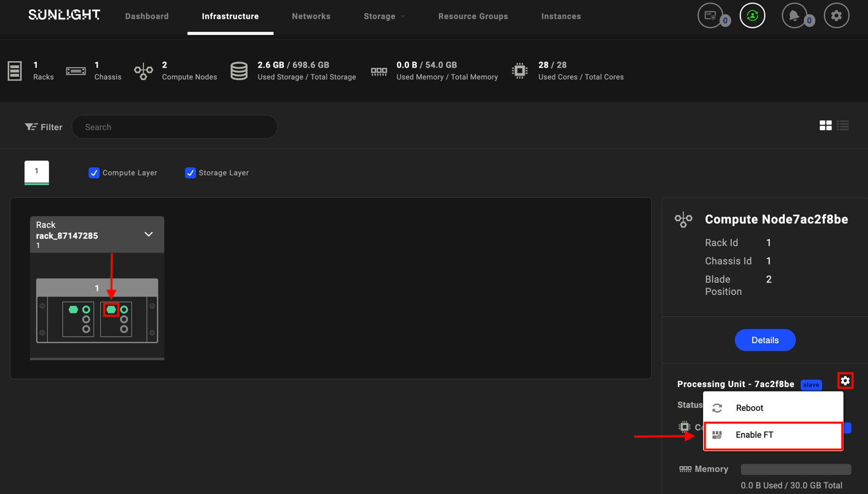The image size is (868, 494).
Task: Focus the Search input field
Action: pos(175,127)
